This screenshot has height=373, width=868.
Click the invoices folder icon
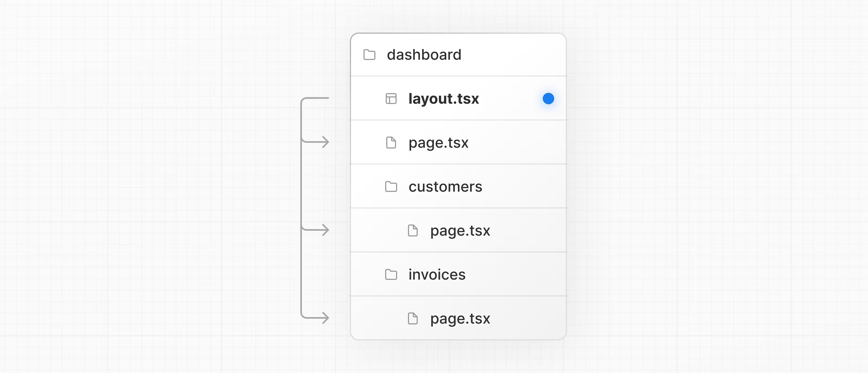click(391, 274)
